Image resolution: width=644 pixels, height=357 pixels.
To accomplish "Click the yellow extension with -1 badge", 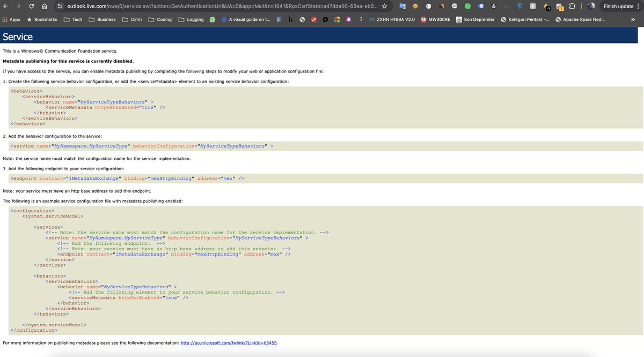I will (546, 7).
